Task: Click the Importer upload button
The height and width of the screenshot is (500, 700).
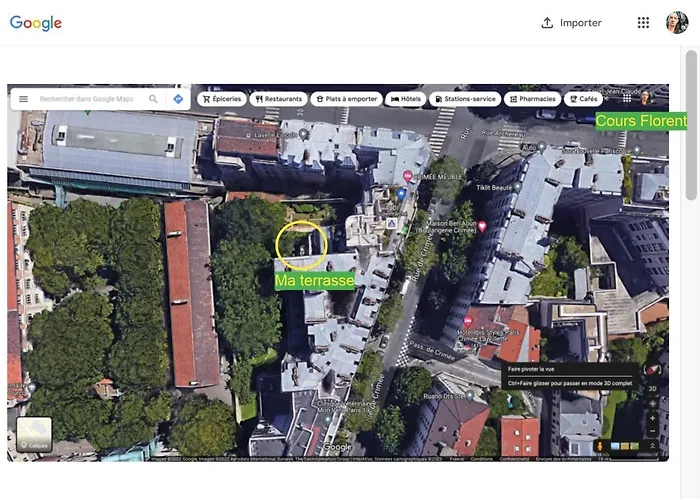Action: coord(571,23)
